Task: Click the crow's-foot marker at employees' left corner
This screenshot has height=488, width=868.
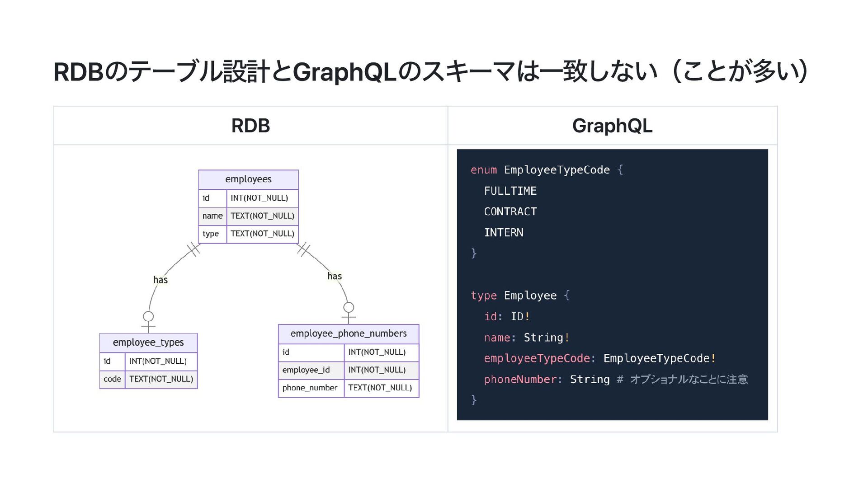Action: [193, 249]
